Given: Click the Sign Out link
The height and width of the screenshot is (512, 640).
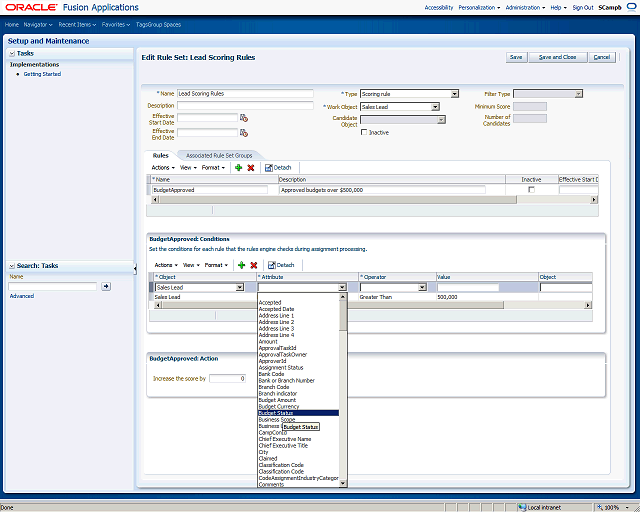Looking at the screenshot, I should [583, 7].
